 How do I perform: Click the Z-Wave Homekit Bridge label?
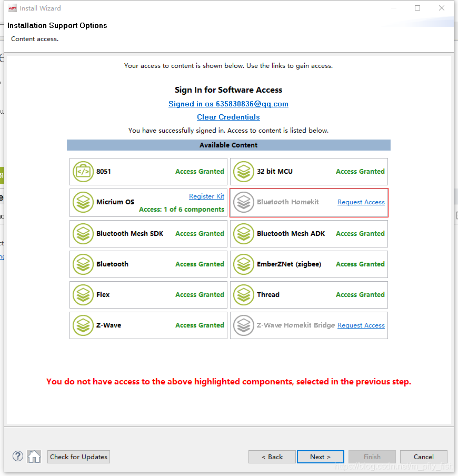pyautogui.click(x=296, y=325)
